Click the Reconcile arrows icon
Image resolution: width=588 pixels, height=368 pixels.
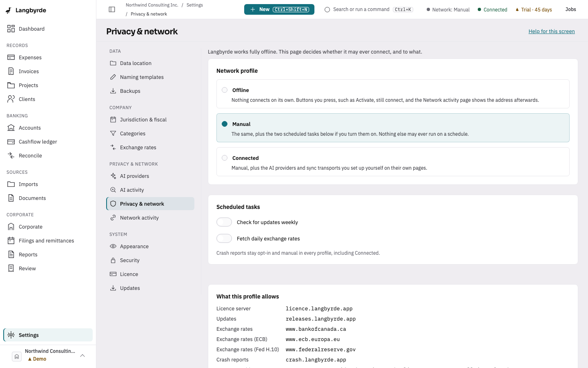(11, 155)
